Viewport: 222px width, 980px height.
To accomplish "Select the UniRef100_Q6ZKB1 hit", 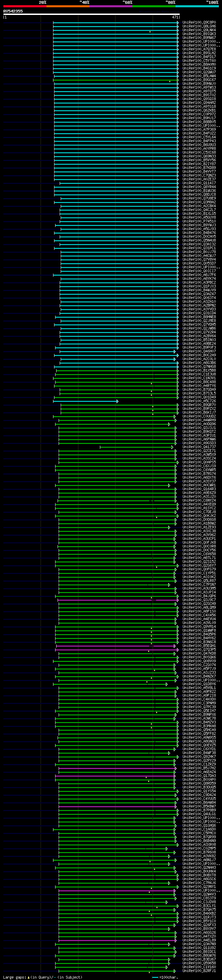I will [x=199, y=110].
